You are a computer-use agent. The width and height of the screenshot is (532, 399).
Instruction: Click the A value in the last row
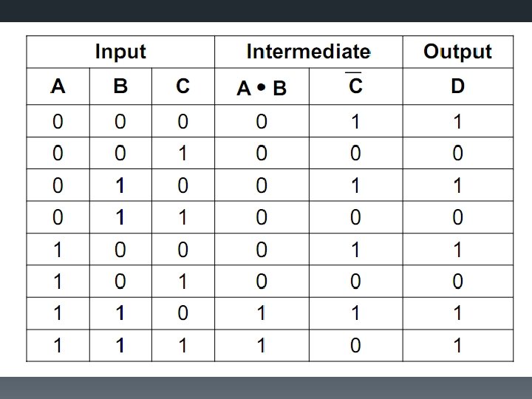point(58,345)
